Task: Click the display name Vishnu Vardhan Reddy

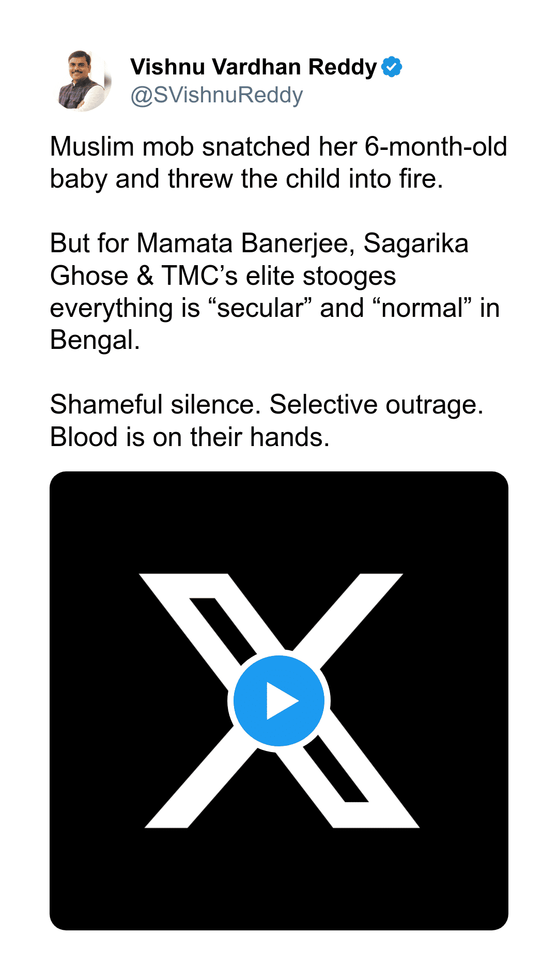Action: click(x=253, y=67)
